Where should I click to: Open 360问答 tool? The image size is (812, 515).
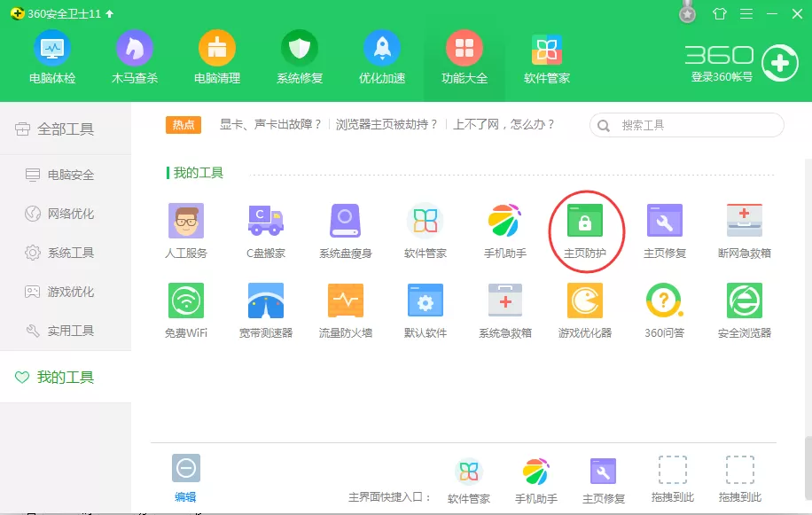coord(665,310)
